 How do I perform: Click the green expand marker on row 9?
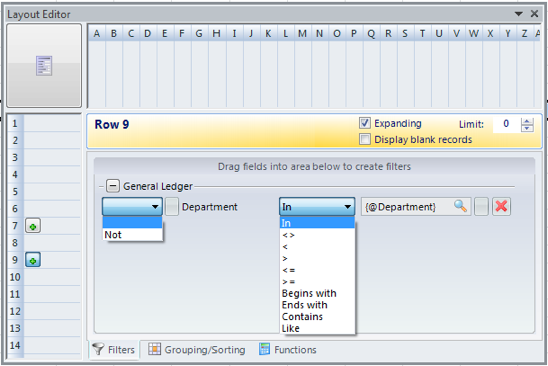[x=33, y=260]
